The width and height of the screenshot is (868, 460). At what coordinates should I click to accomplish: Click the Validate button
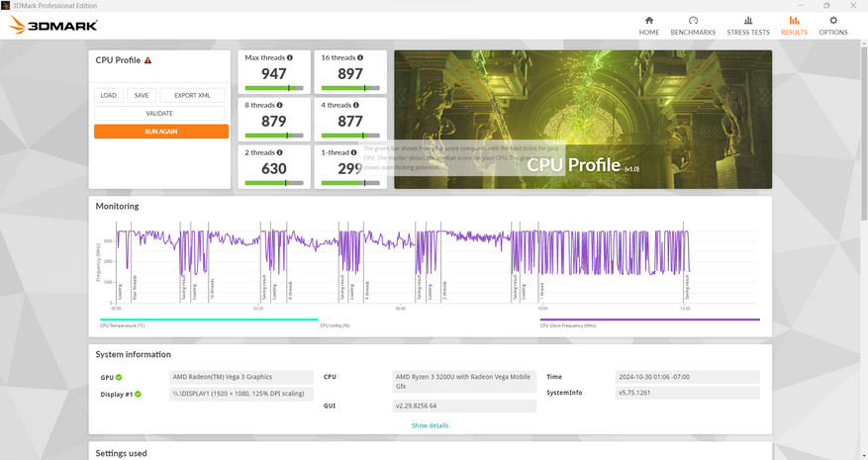(x=159, y=114)
